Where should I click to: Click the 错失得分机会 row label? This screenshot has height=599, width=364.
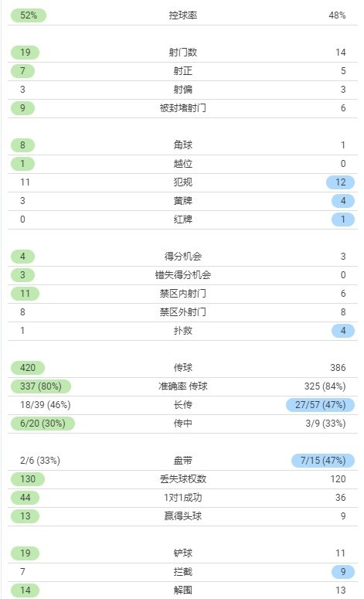click(183, 275)
